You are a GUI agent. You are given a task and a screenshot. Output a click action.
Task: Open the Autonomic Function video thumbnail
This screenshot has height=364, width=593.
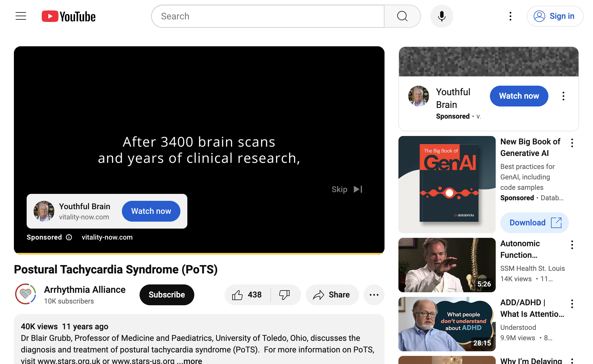(447, 265)
